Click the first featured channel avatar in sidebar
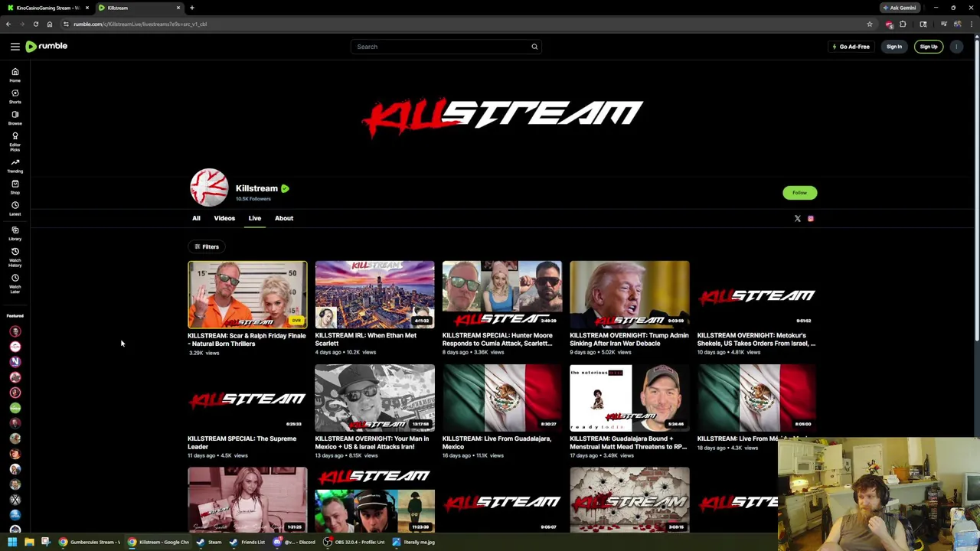 coord(15,331)
